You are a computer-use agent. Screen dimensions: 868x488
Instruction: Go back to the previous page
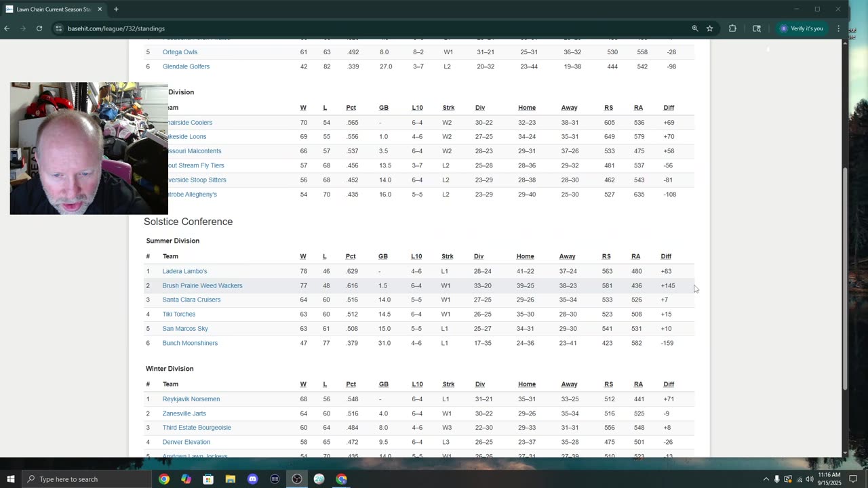point(7,28)
